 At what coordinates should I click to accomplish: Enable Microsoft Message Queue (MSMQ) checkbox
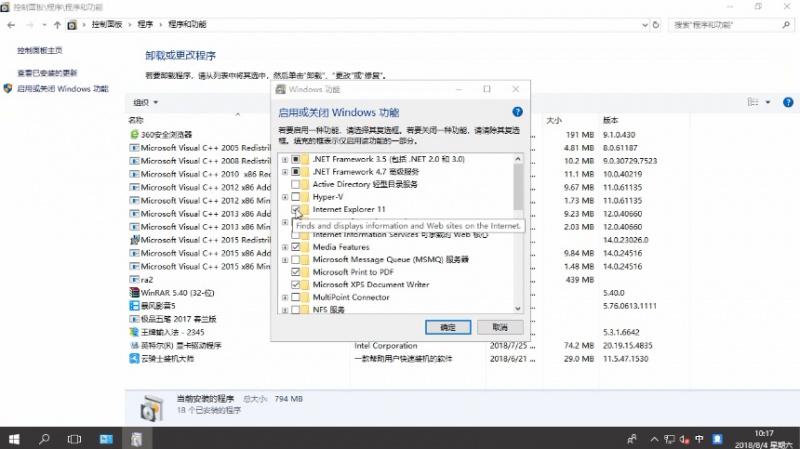point(295,260)
